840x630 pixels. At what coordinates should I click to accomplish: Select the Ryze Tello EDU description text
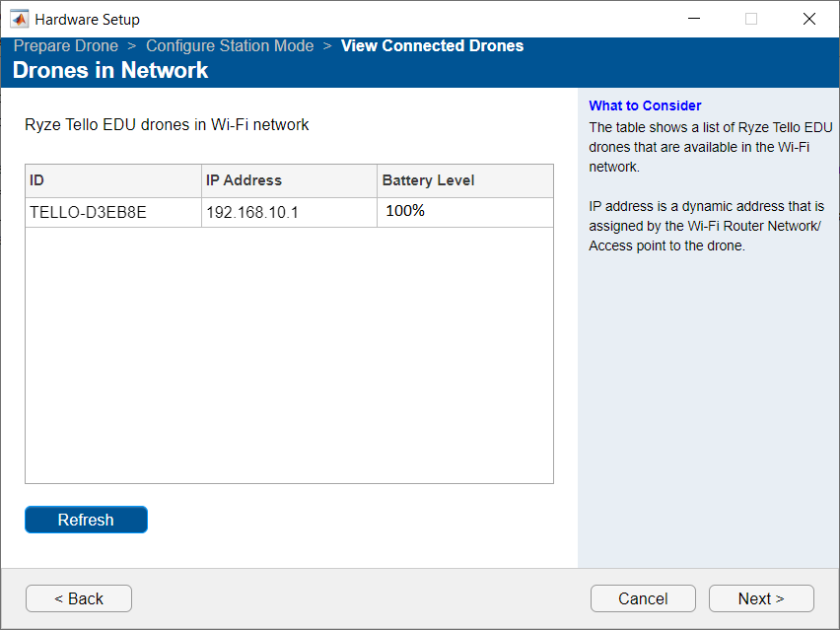click(x=167, y=125)
